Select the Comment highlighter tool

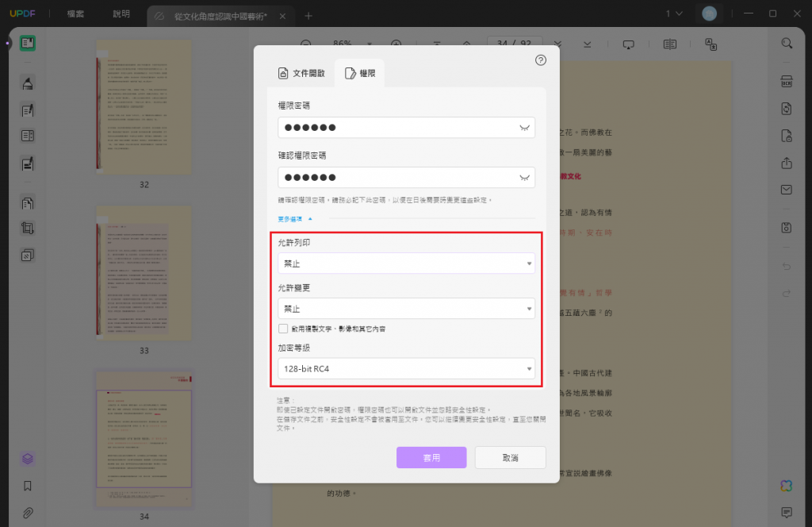point(28,83)
